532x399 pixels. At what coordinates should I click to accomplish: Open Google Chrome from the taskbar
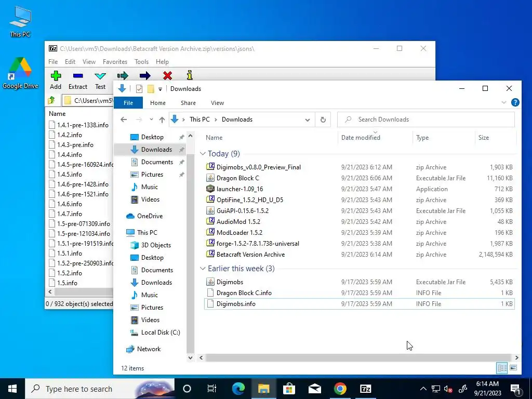[x=340, y=389]
